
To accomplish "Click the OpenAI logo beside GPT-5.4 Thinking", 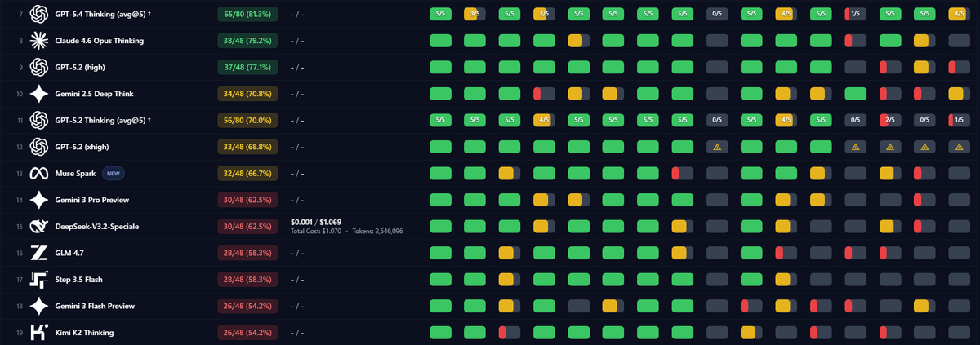I will click(x=38, y=14).
